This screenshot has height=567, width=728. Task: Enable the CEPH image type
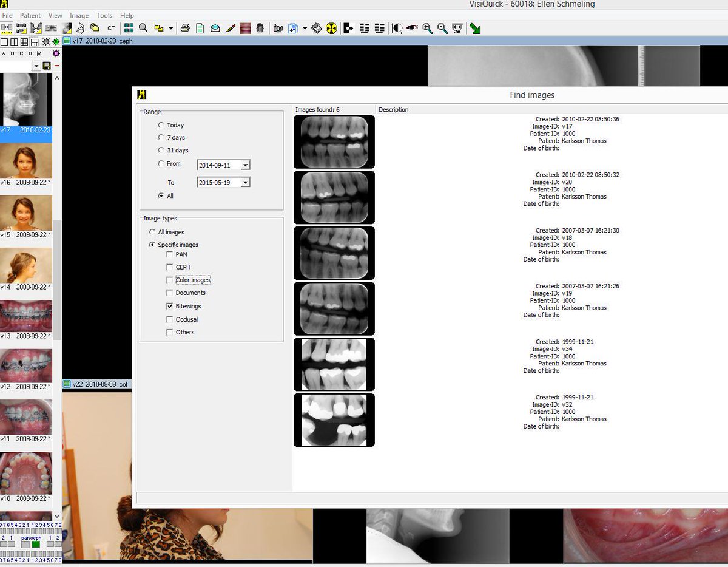tap(169, 267)
